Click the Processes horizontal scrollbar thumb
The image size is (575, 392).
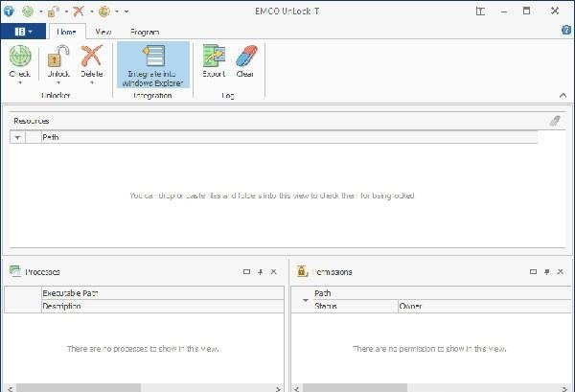click(x=79, y=388)
